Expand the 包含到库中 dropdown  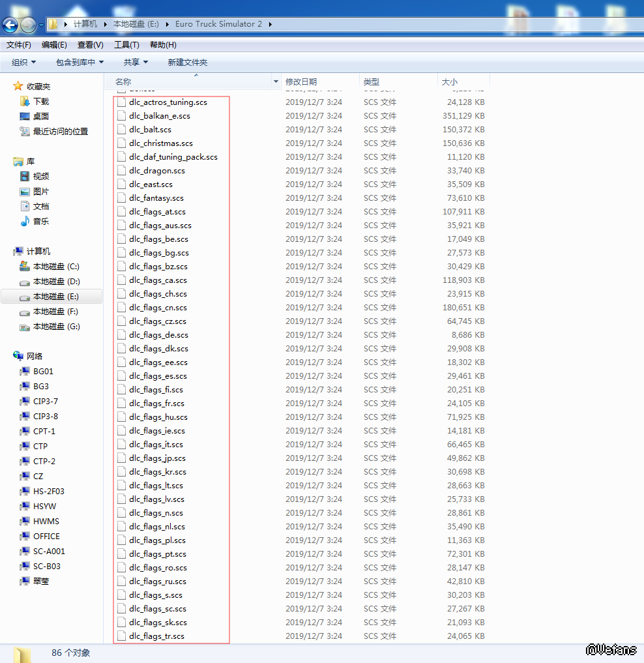point(80,63)
